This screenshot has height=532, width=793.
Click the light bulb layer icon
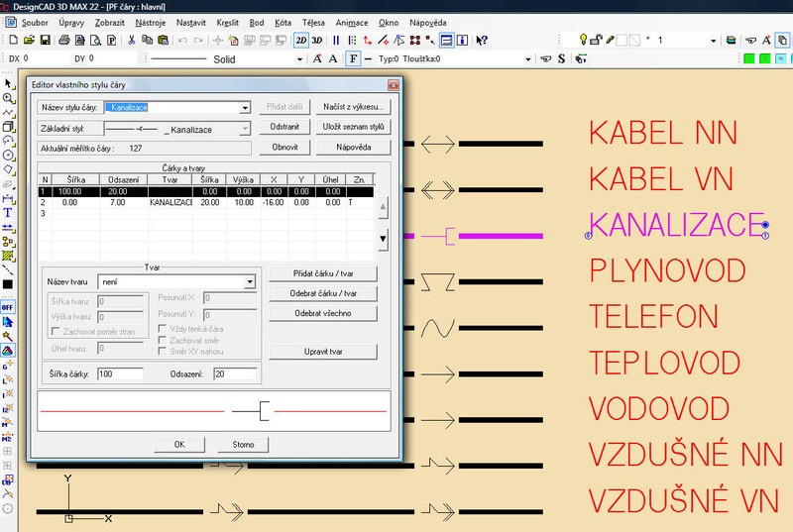(x=584, y=40)
